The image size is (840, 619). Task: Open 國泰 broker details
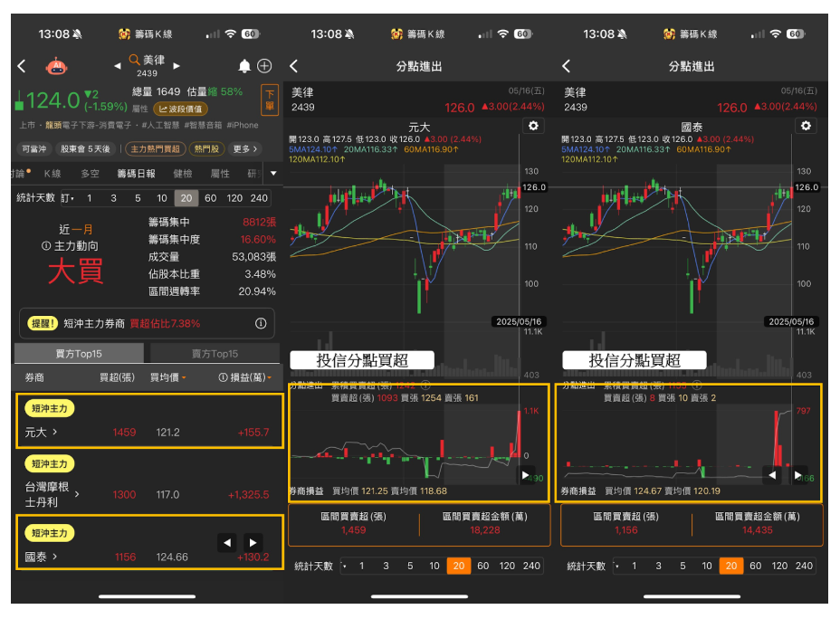tap(42, 557)
